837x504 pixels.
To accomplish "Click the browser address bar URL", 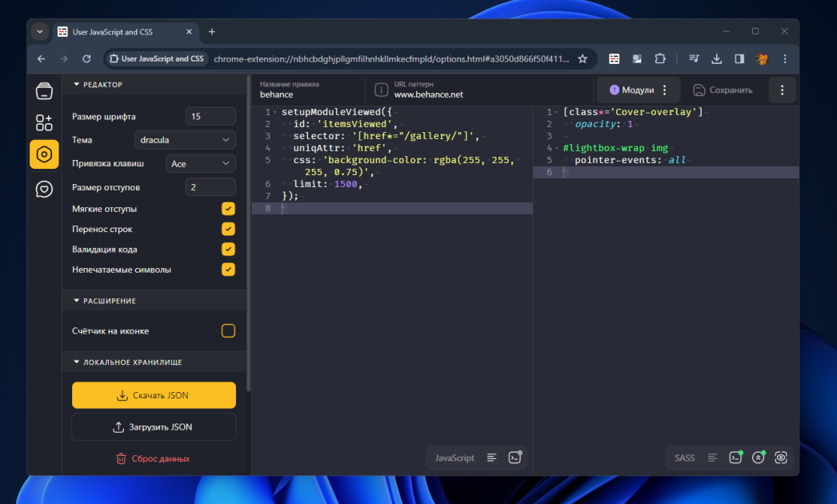I will tap(391, 58).
